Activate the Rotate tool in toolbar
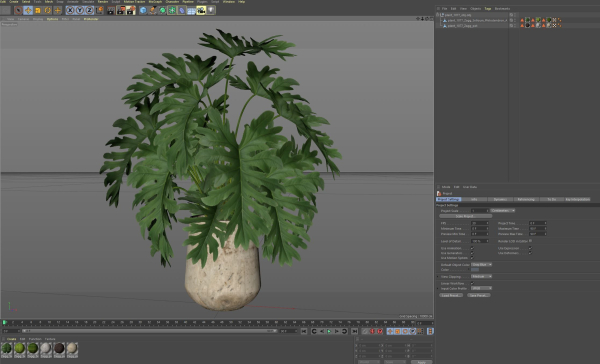 pos(48,11)
